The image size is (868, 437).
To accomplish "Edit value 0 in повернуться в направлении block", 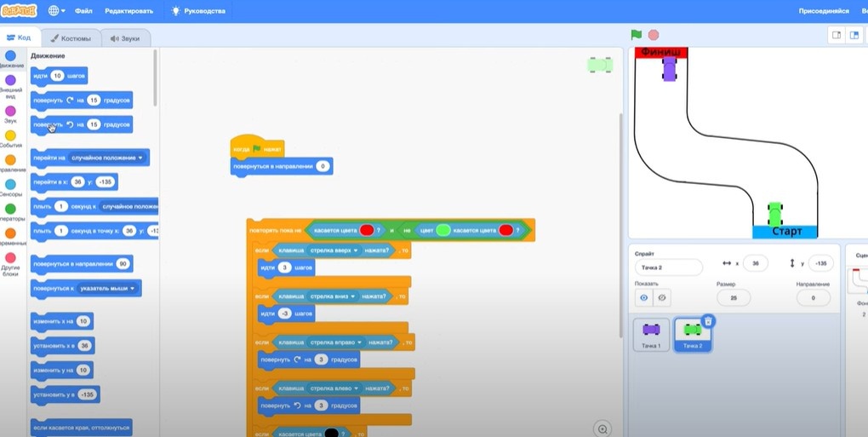I will click(323, 166).
